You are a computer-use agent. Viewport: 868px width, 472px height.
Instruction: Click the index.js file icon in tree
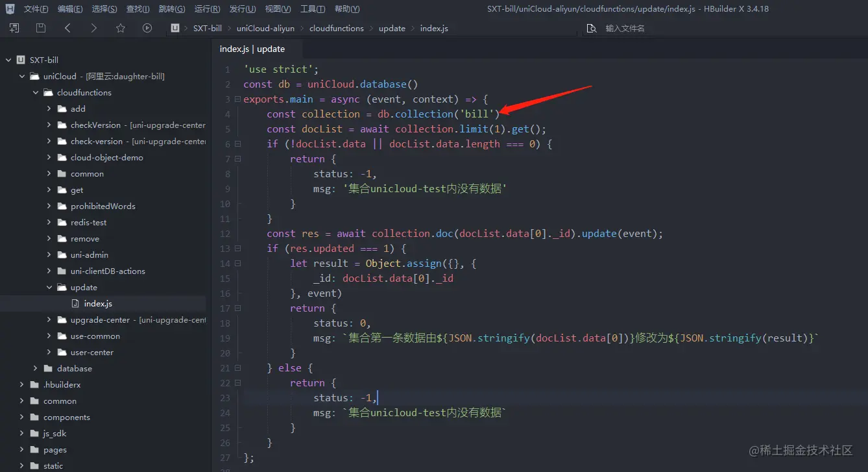pyautogui.click(x=75, y=303)
